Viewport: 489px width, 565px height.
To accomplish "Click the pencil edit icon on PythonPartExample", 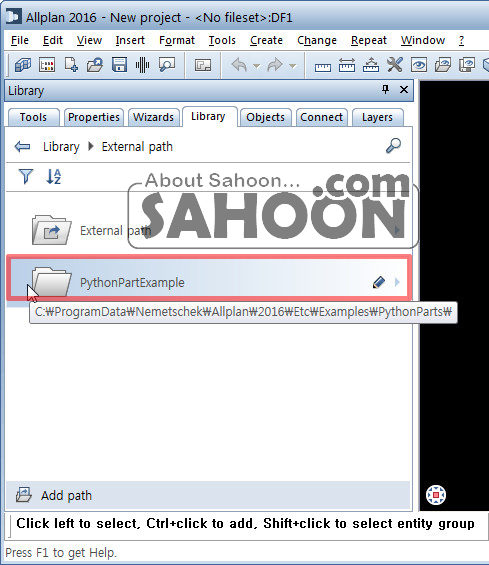I will pyautogui.click(x=378, y=282).
